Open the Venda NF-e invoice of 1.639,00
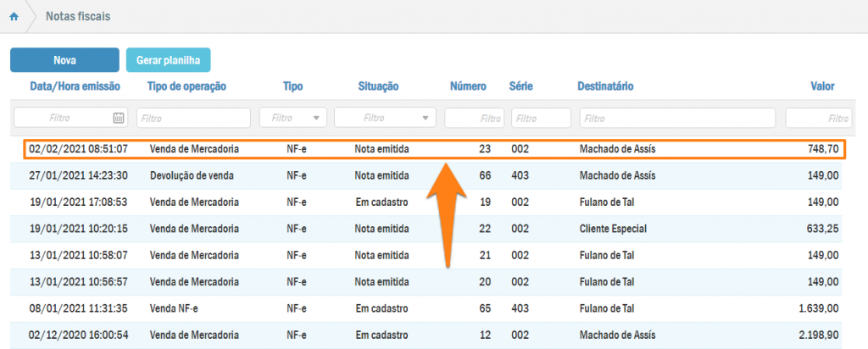 pyautogui.click(x=433, y=308)
